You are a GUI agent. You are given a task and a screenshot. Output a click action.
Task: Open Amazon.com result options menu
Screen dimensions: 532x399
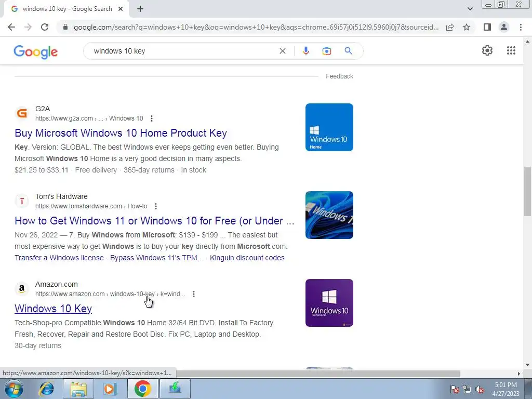point(194,294)
